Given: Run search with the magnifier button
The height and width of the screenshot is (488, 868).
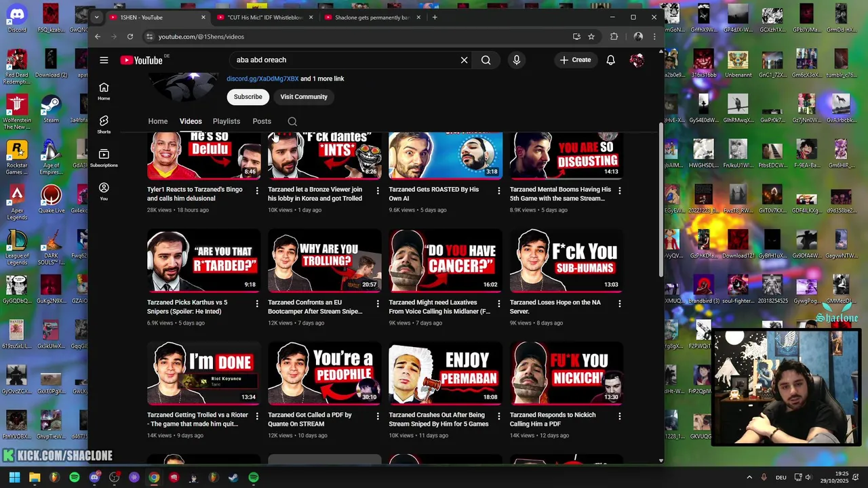Looking at the screenshot, I should (486, 60).
